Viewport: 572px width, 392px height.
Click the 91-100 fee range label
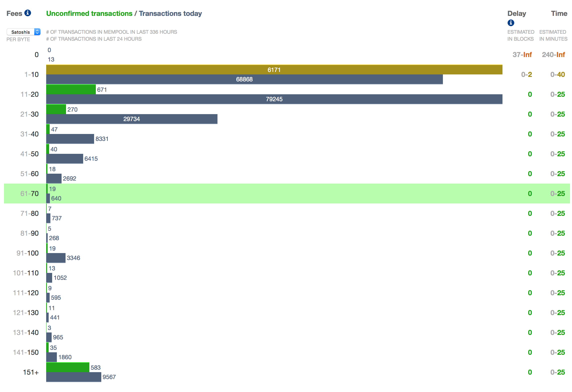tap(28, 253)
